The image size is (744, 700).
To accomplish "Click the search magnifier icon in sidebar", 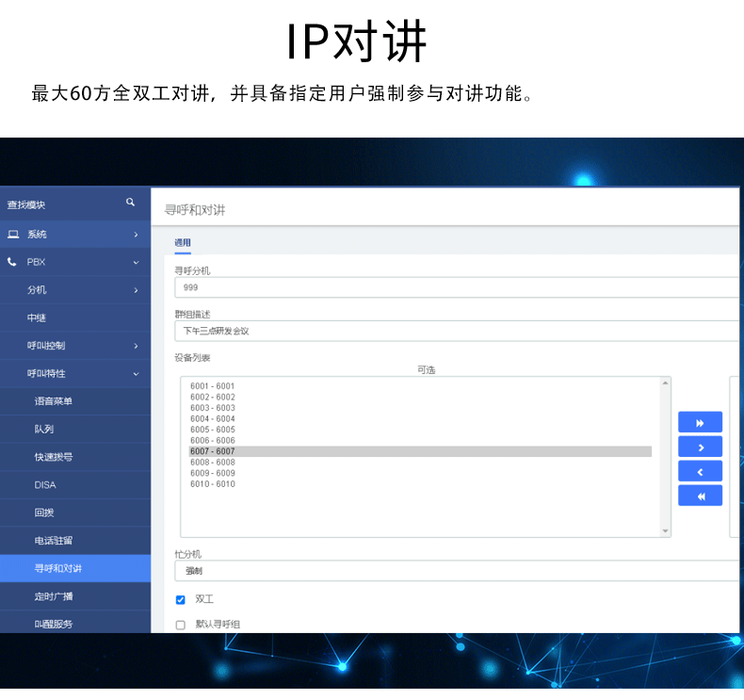I will point(130,203).
